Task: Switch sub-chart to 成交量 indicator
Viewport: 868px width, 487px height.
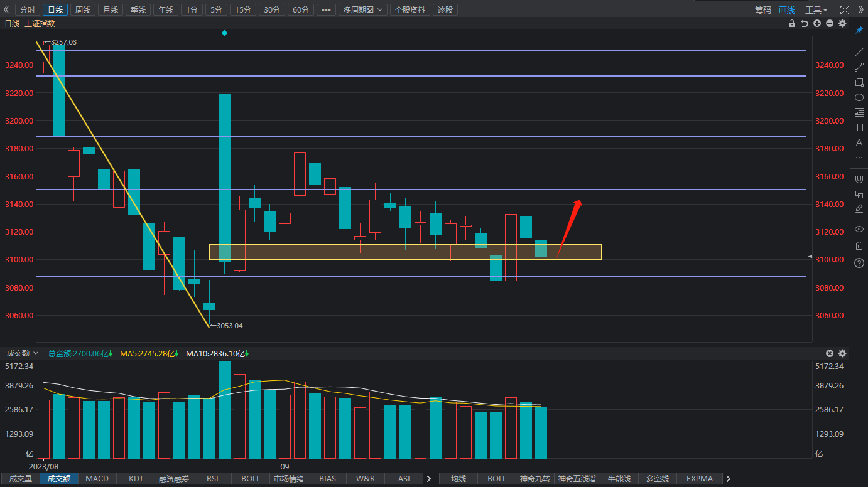Action: [21, 479]
